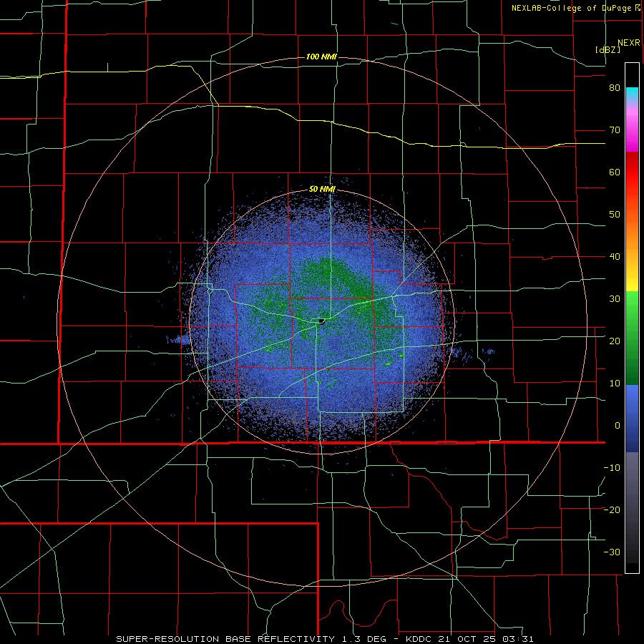644x644 pixels.
Task: Click the -10 value on the dBZ scale
Action: 612,468
